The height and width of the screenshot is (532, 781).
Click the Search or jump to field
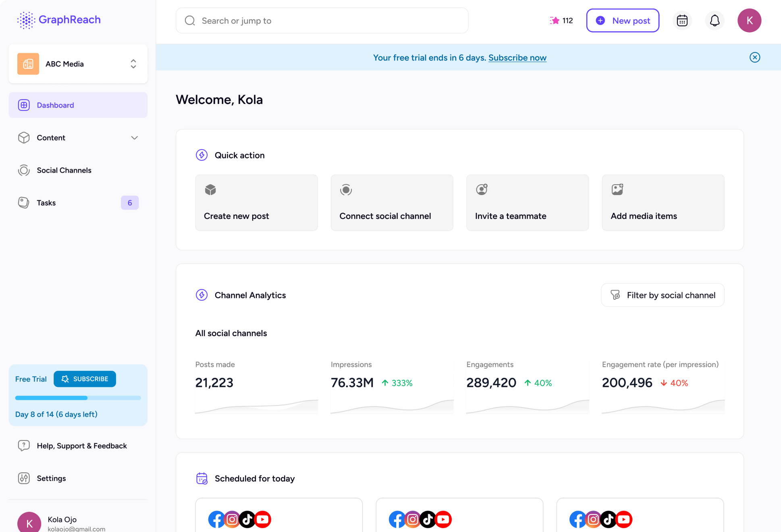click(322, 21)
